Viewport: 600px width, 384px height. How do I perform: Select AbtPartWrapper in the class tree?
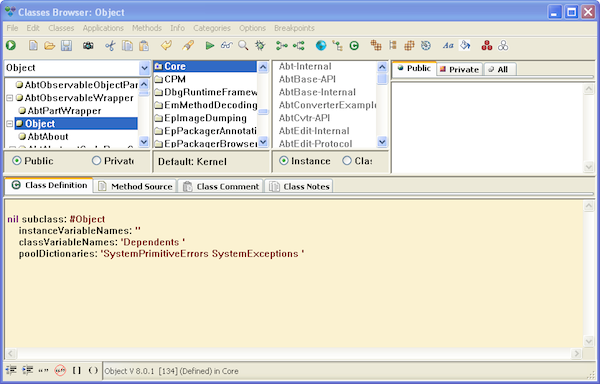pyautogui.click(x=64, y=111)
